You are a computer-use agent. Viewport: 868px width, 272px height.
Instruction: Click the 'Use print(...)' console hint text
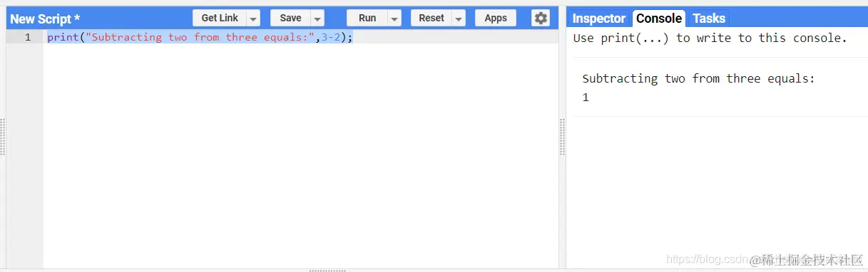710,38
